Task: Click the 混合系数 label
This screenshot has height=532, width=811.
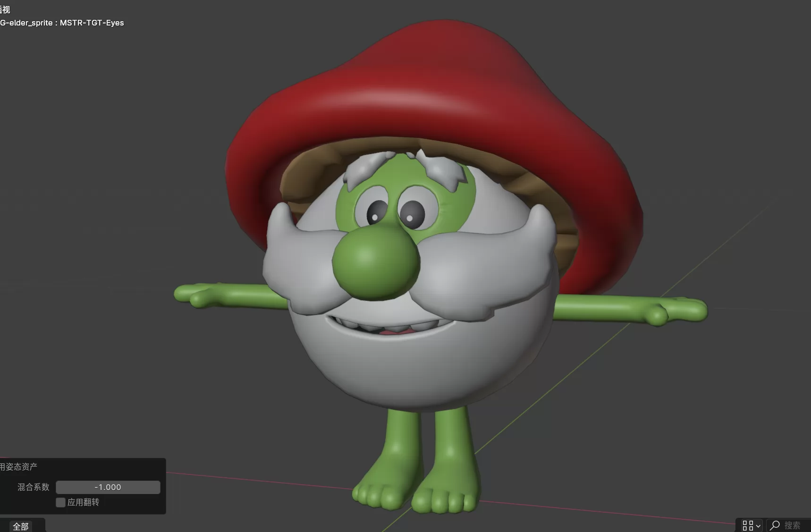Action: click(34, 487)
